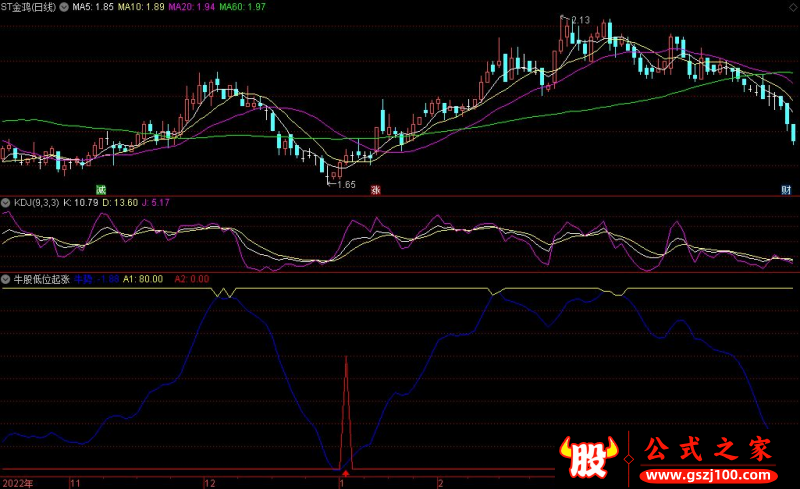Click the blue 财 marker icon

(x=786, y=190)
